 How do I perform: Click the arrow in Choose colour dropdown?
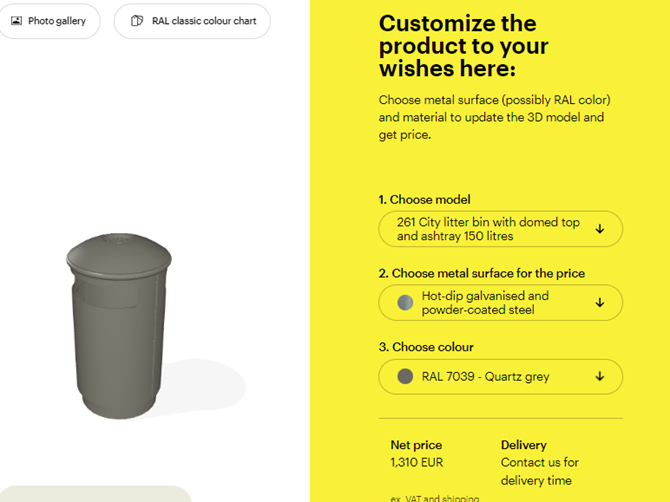coord(600,376)
